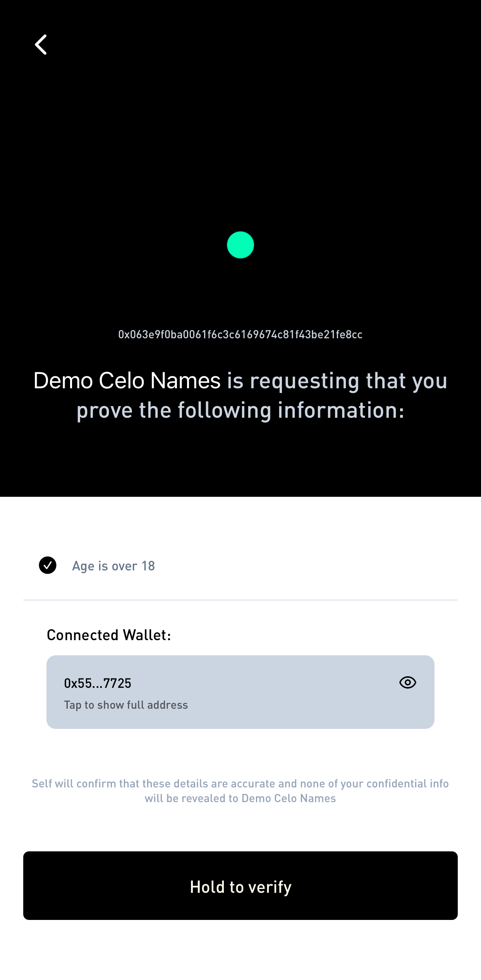Click the green dot above the session hash
The height and width of the screenshot is (980, 481).
point(240,245)
